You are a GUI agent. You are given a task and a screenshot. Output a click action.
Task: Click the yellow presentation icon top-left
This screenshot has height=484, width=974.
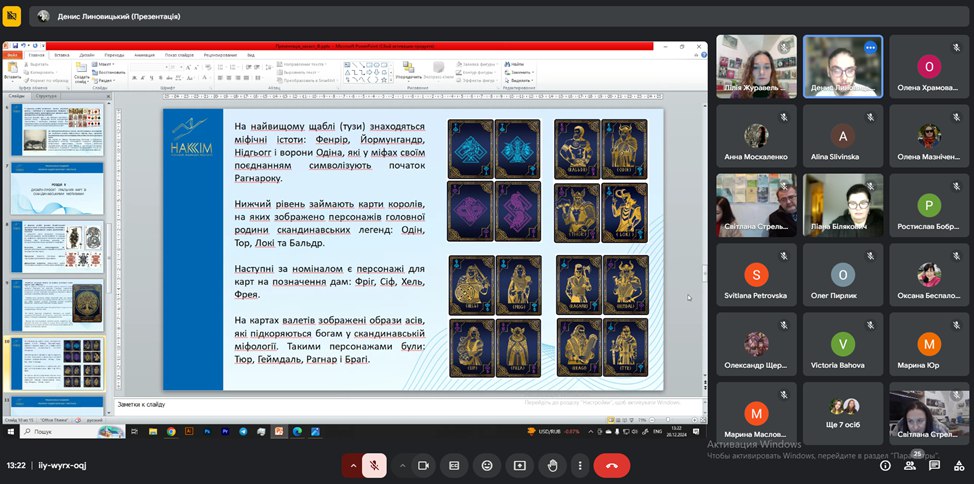[11, 16]
